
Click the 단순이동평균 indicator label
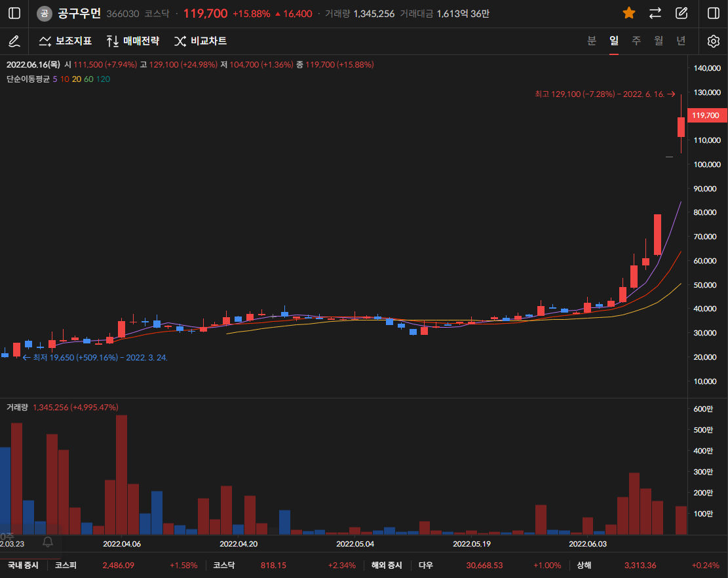[28, 79]
